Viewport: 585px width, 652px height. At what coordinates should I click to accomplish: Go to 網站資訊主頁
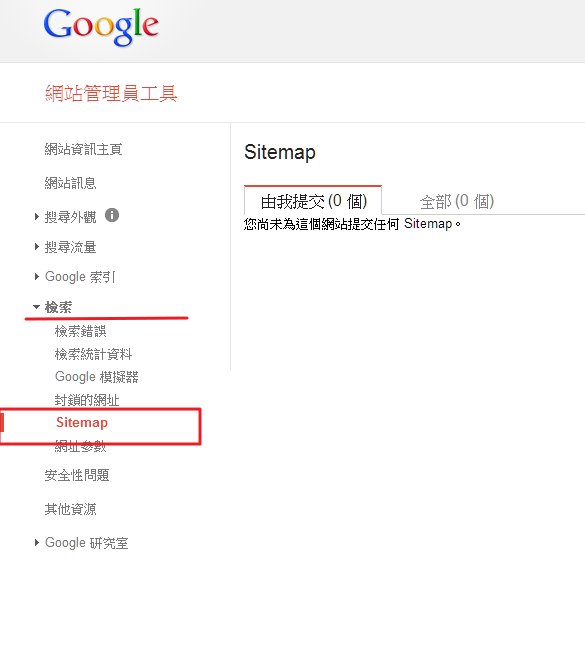coord(83,149)
